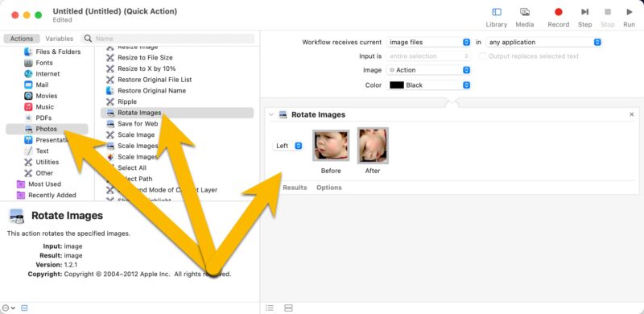644x314 pixels.
Task: Open the library options menu at bottom-left
Action: (8, 308)
